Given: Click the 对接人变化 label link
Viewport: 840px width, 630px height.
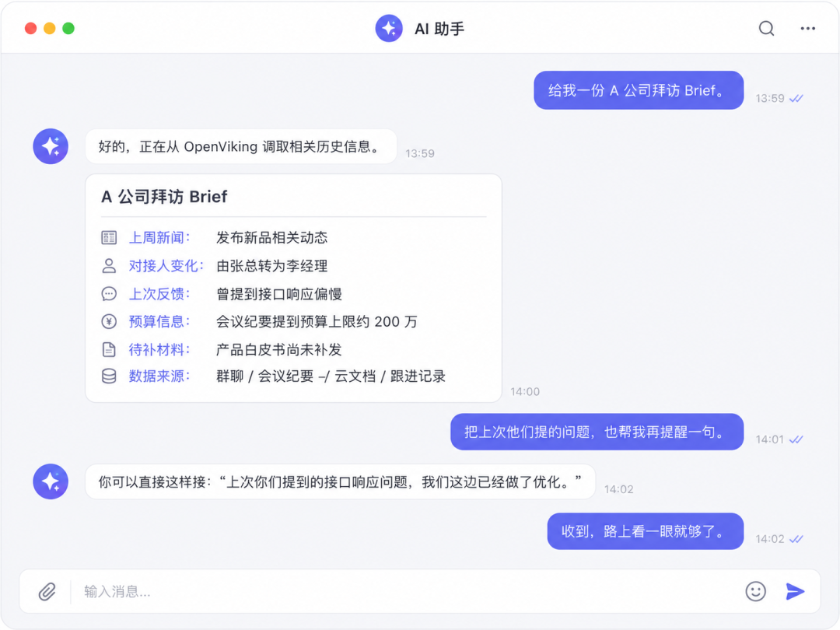Looking at the screenshot, I should tap(166, 266).
